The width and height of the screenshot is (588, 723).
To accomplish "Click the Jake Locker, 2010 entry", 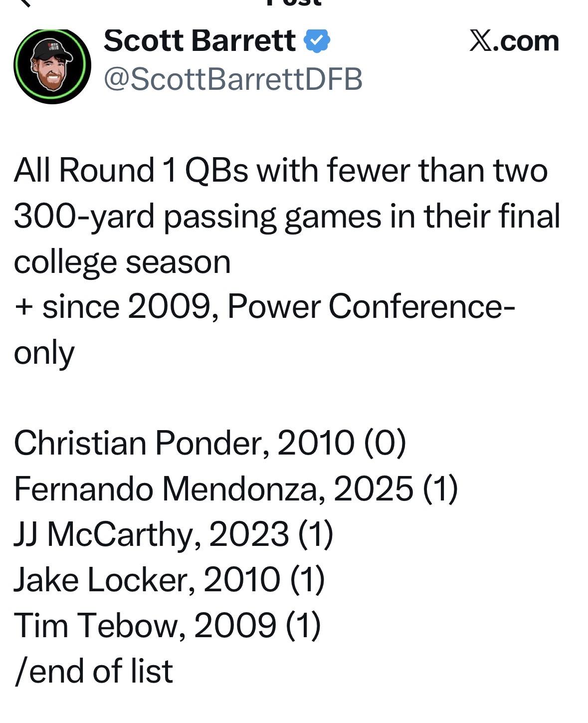I will click(x=169, y=580).
